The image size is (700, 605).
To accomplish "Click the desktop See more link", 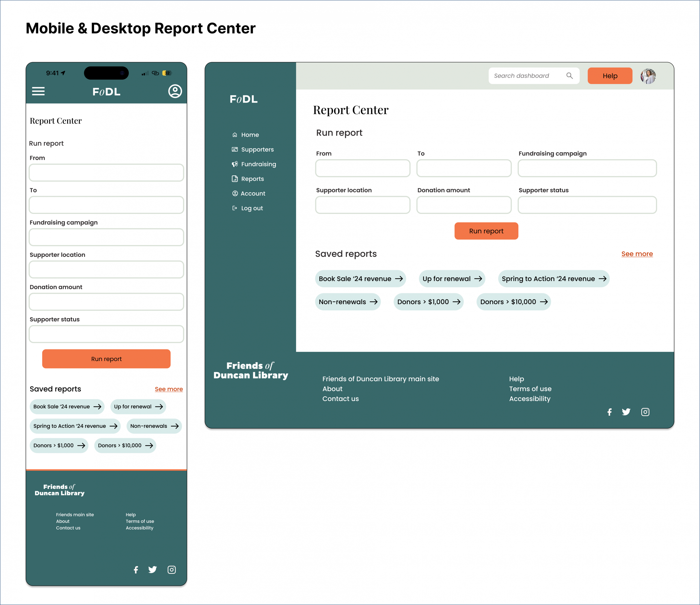I will point(637,254).
